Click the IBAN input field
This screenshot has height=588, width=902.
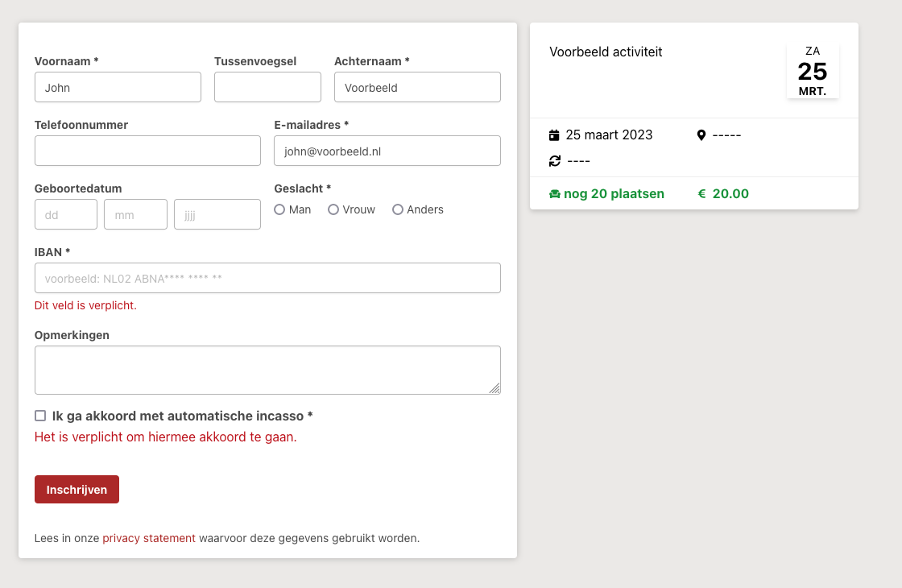(x=267, y=278)
